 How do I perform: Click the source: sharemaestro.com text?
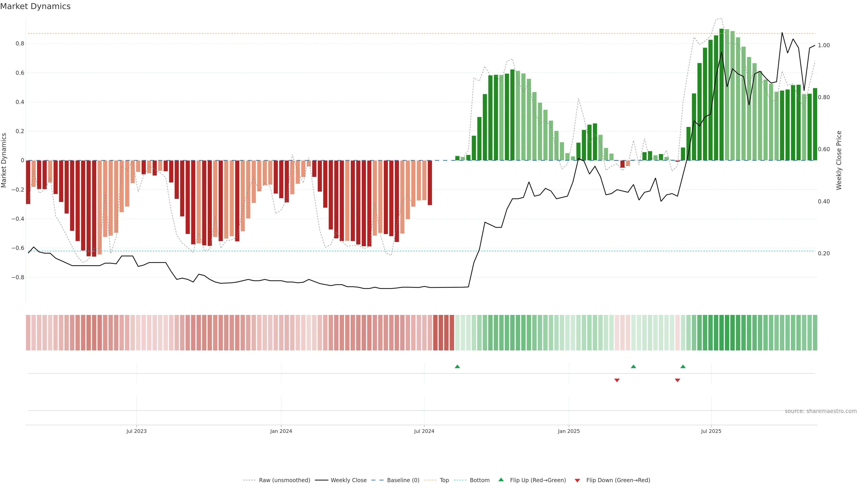pyautogui.click(x=821, y=411)
